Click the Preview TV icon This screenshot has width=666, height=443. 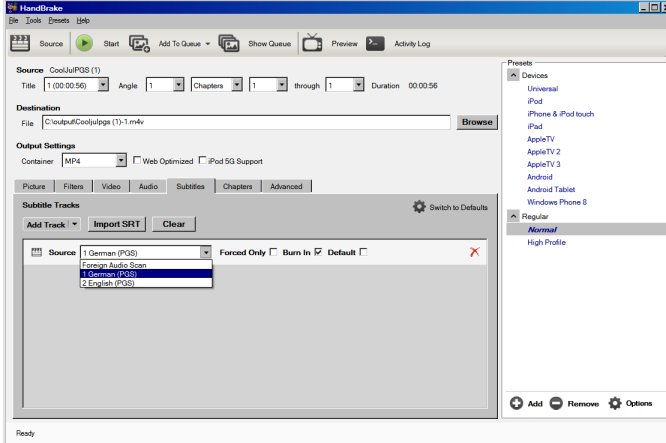click(312, 43)
